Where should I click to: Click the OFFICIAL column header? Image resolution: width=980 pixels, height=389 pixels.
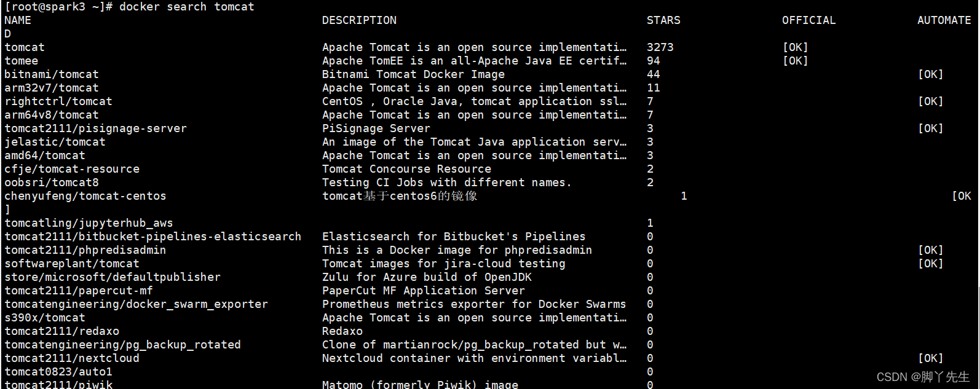coord(808,20)
